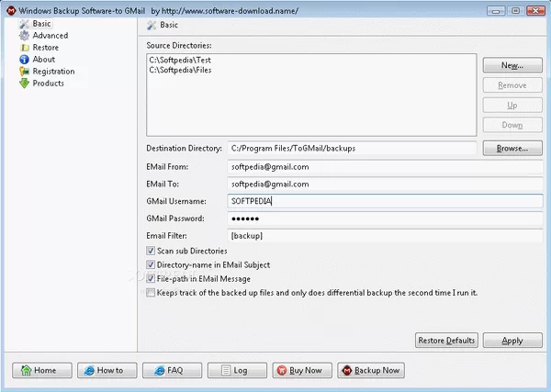Uncheck File-path in EMail Message
Screen dimensions: 551x392
tap(151, 279)
